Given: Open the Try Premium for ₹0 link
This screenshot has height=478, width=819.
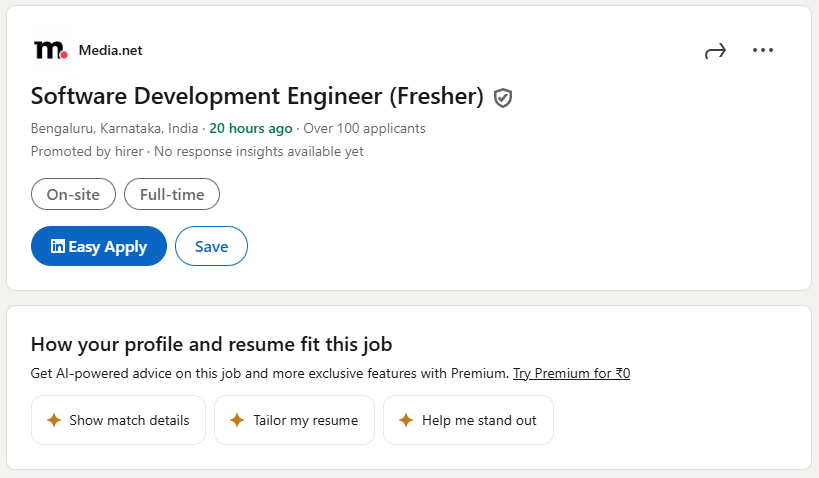Looking at the screenshot, I should (x=571, y=374).
